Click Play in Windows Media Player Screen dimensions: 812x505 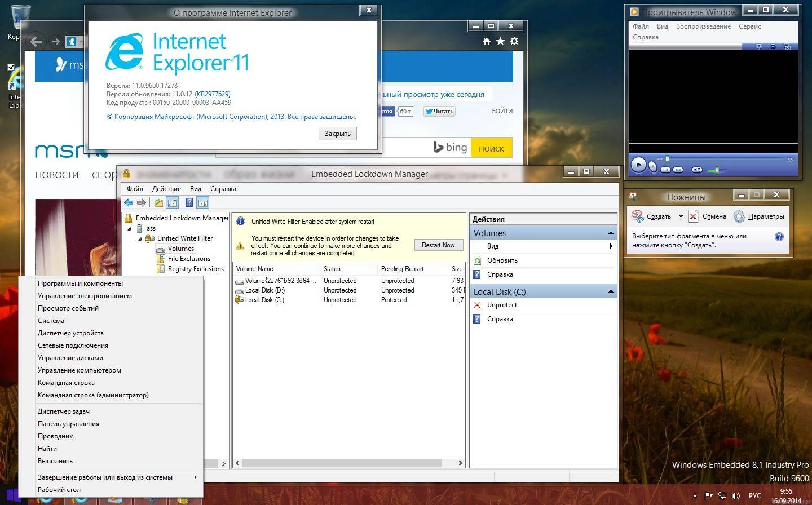pos(638,165)
